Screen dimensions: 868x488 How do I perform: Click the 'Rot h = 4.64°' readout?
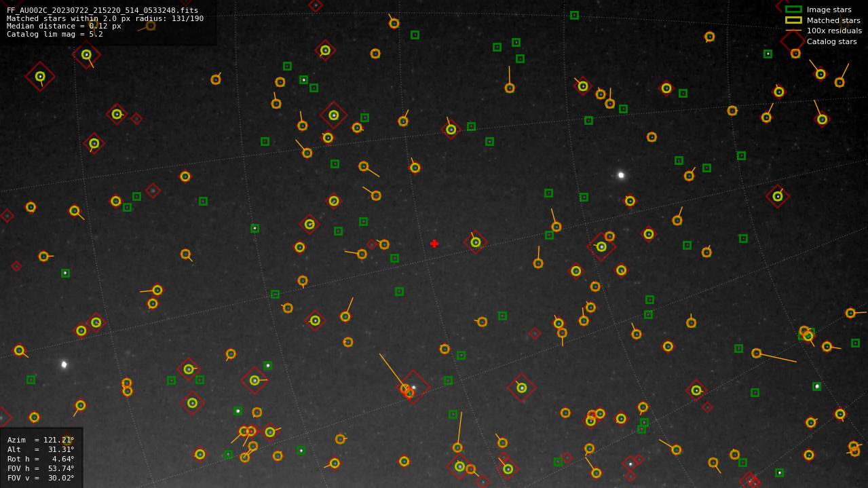tap(41, 459)
